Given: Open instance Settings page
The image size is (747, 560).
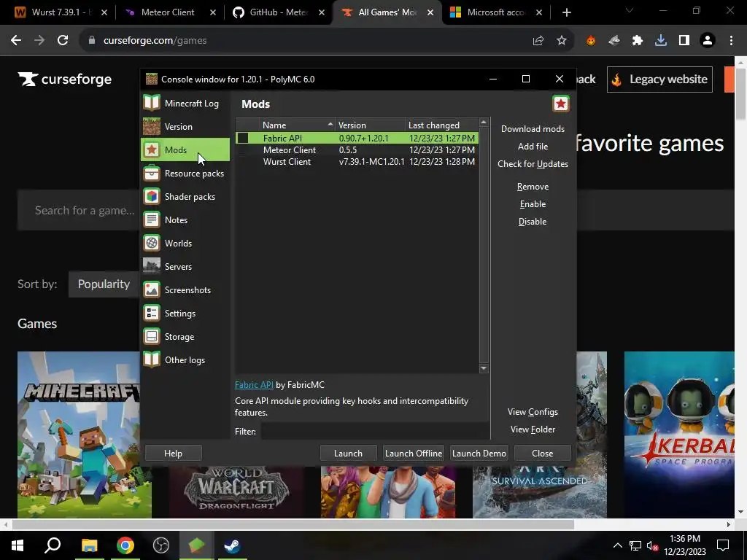Looking at the screenshot, I should click(185, 314).
